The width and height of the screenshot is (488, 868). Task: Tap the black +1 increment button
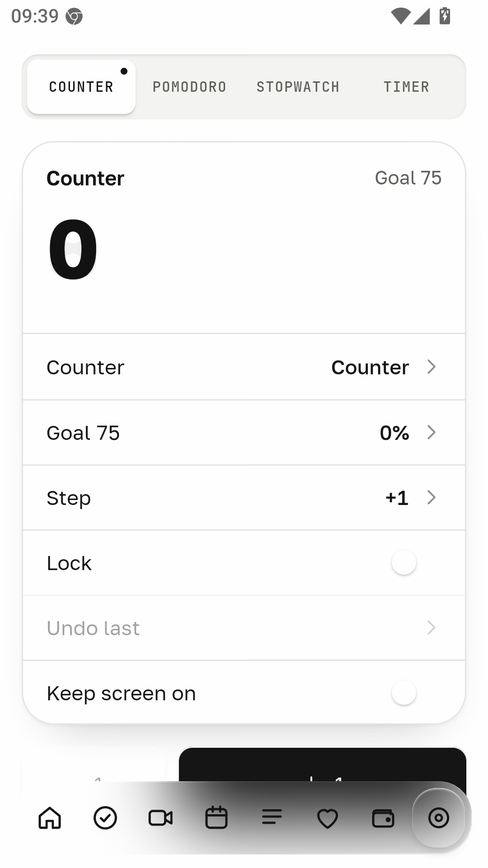pos(322,765)
